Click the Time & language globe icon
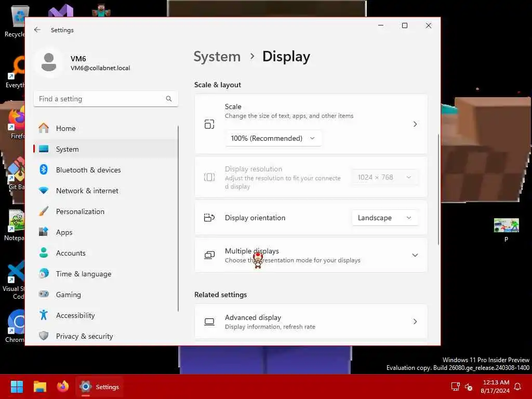 pyautogui.click(x=44, y=273)
